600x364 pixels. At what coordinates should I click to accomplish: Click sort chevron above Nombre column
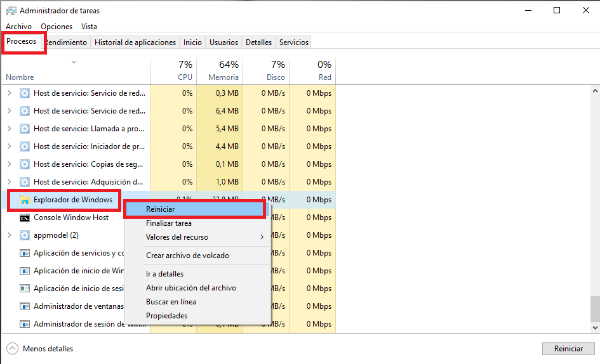(74, 62)
